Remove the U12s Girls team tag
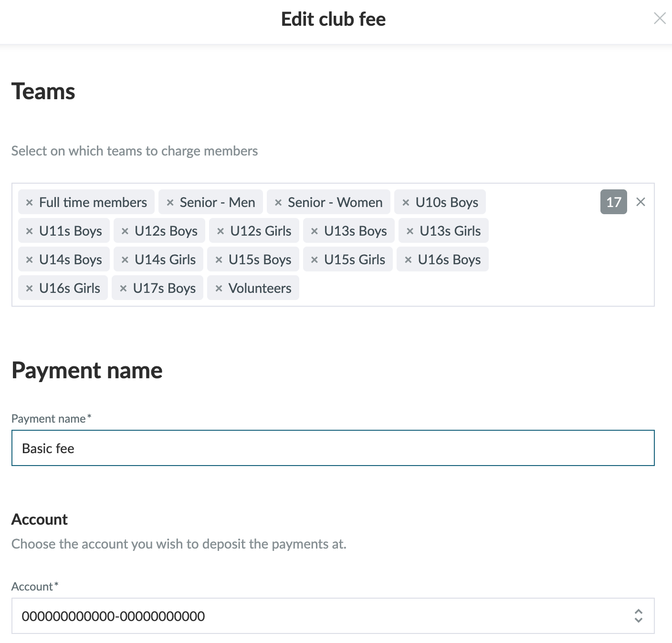Viewport: 672px width, 643px height. click(x=220, y=231)
